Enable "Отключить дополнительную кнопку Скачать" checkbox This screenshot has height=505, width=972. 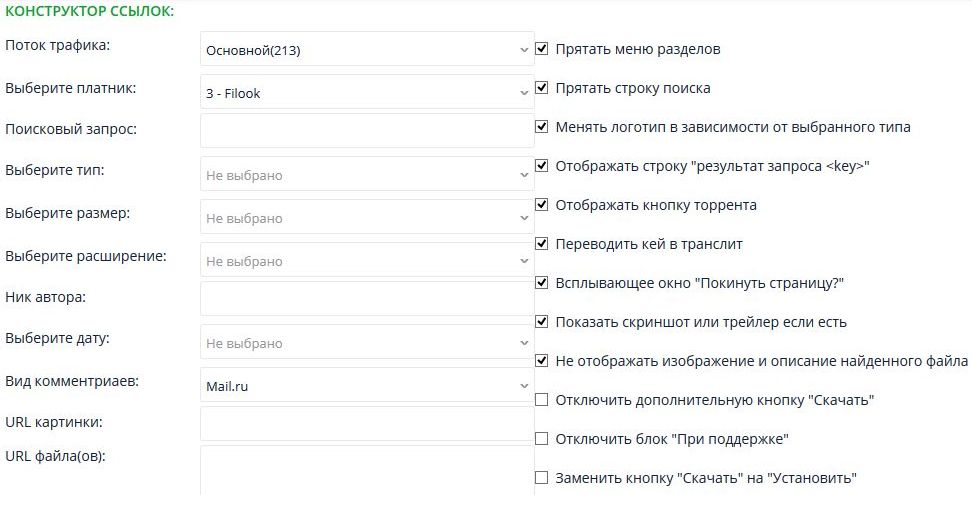tap(542, 400)
